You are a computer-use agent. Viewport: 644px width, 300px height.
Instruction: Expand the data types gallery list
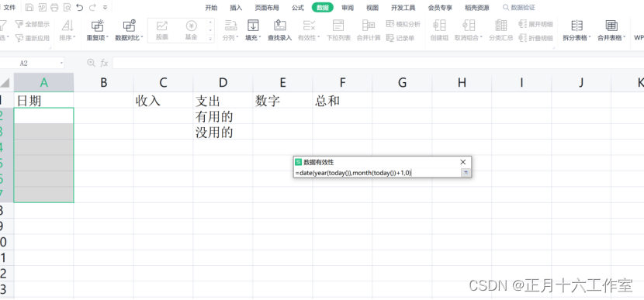pos(210,38)
